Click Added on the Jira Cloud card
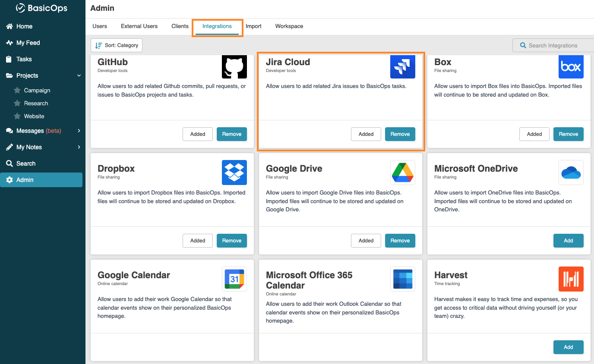 click(366, 134)
